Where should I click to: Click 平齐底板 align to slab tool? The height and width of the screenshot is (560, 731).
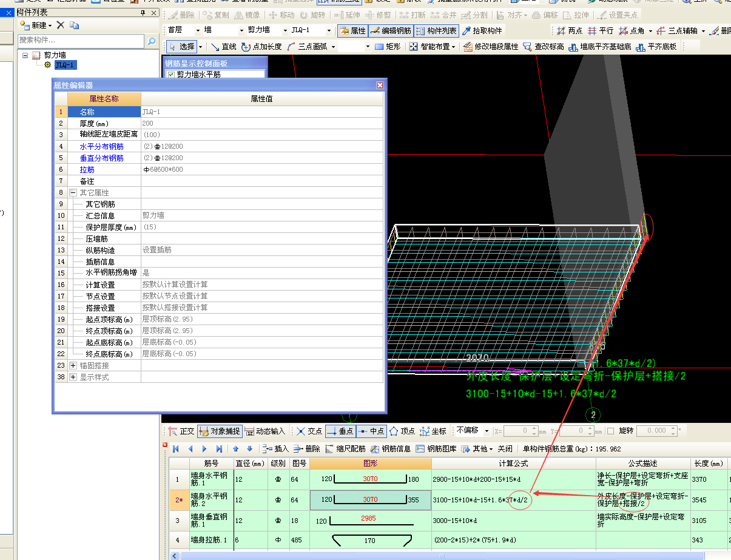656,46
